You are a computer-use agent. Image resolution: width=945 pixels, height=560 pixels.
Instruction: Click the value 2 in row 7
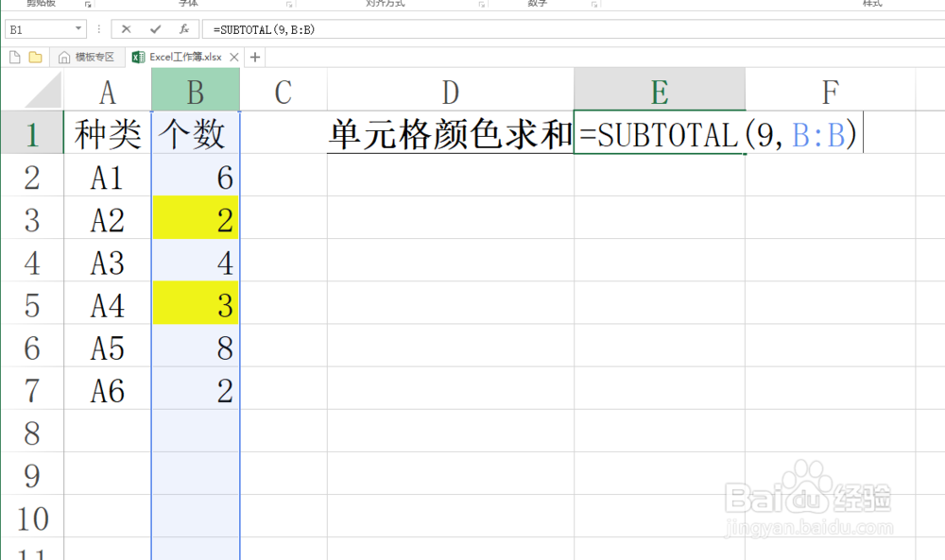(x=196, y=389)
